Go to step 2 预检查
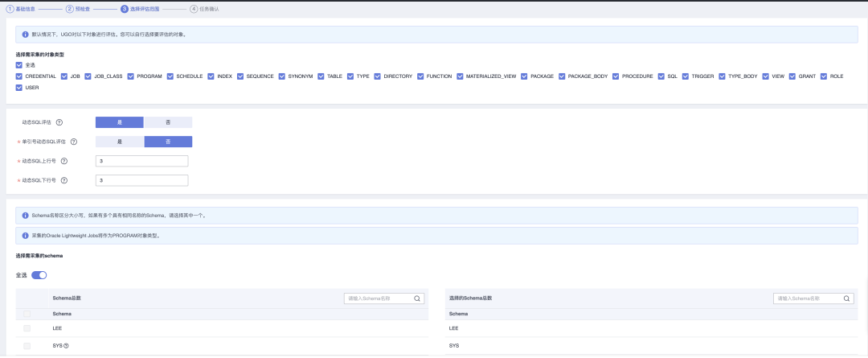Viewport: 868px width, 358px height. 77,9
